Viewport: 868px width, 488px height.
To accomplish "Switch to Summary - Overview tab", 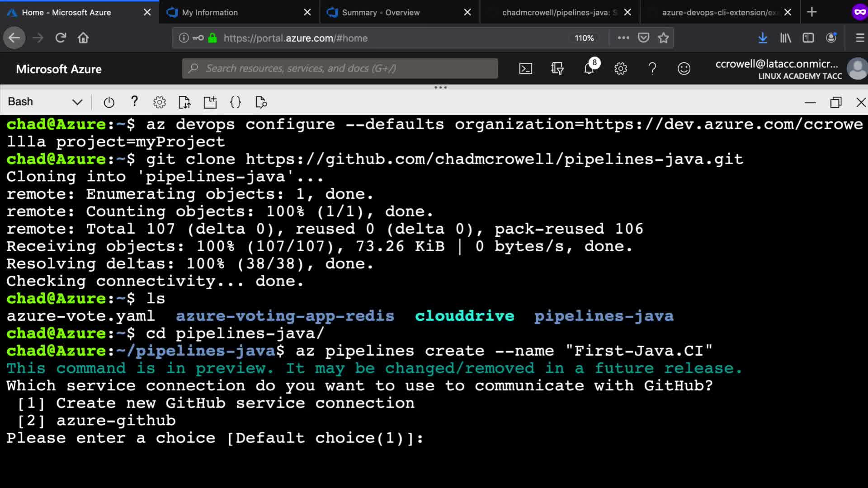I will pyautogui.click(x=381, y=12).
